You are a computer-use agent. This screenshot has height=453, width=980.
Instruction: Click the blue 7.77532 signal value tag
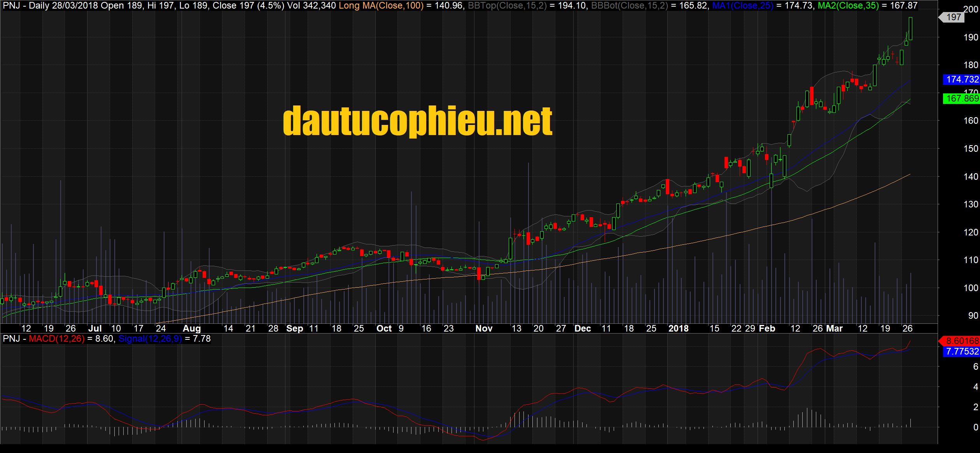pyautogui.click(x=962, y=351)
